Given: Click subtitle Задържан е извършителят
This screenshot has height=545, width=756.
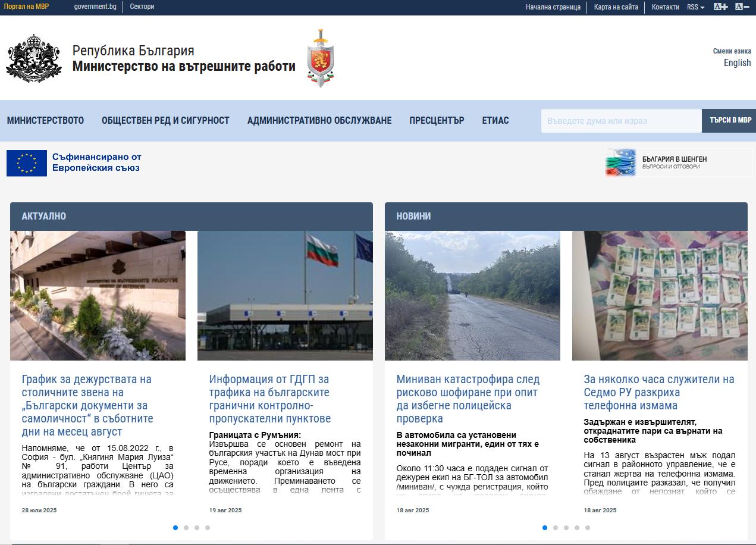Looking at the screenshot, I should click(653, 431).
